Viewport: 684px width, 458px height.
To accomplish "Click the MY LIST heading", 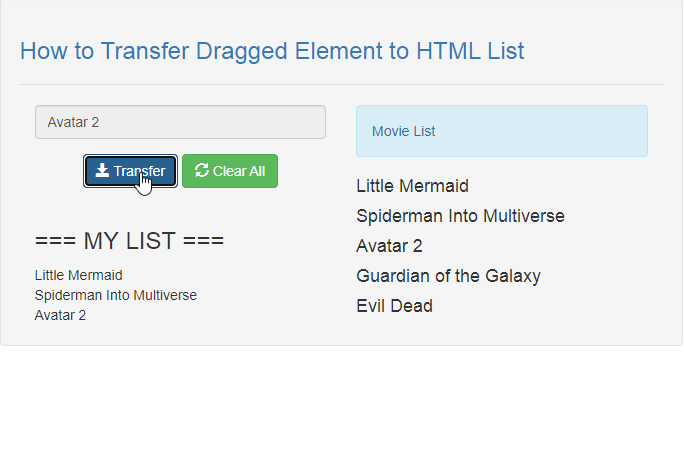I will click(x=129, y=241).
